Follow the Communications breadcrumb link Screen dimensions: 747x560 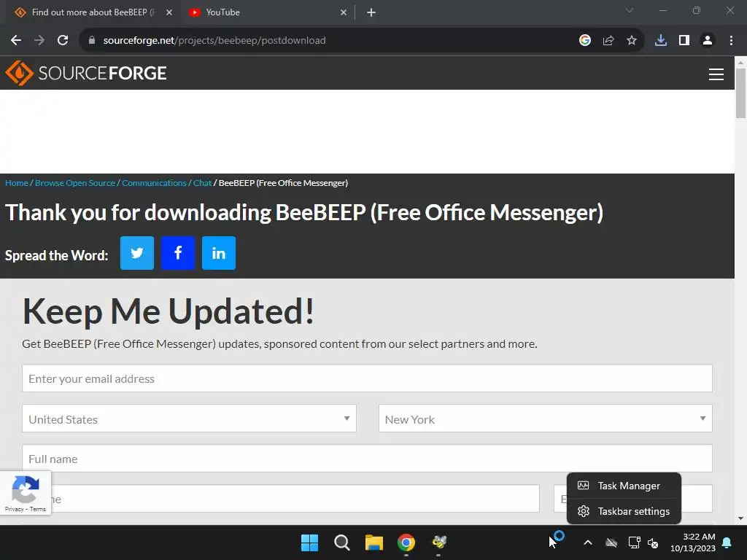coord(154,183)
